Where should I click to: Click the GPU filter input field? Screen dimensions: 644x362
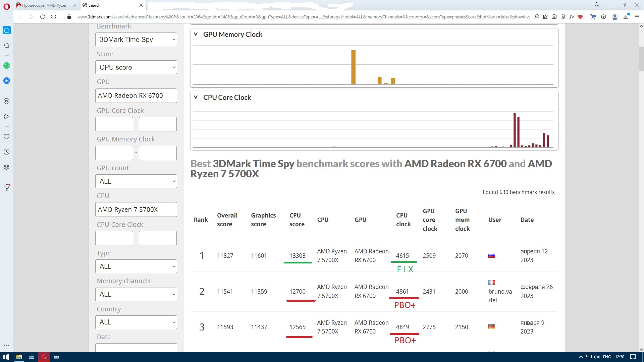pos(136,96)
